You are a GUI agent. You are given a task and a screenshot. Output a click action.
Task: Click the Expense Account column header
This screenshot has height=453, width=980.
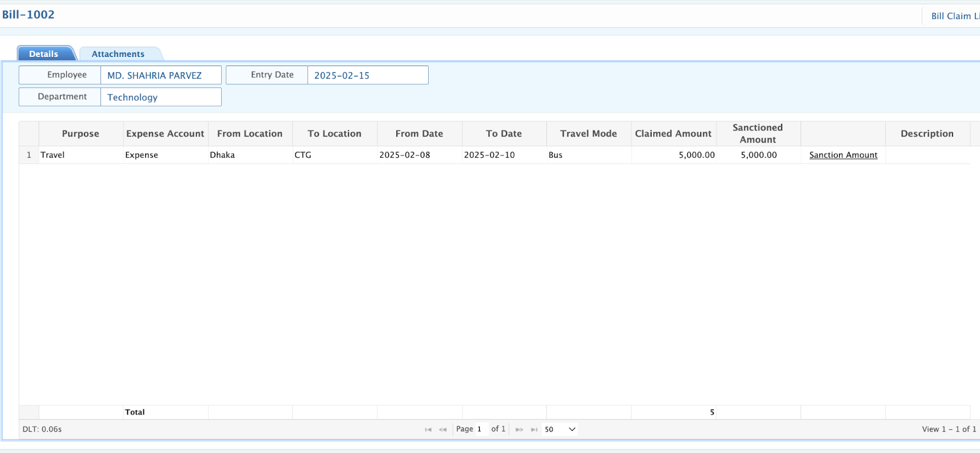[165, 133]
